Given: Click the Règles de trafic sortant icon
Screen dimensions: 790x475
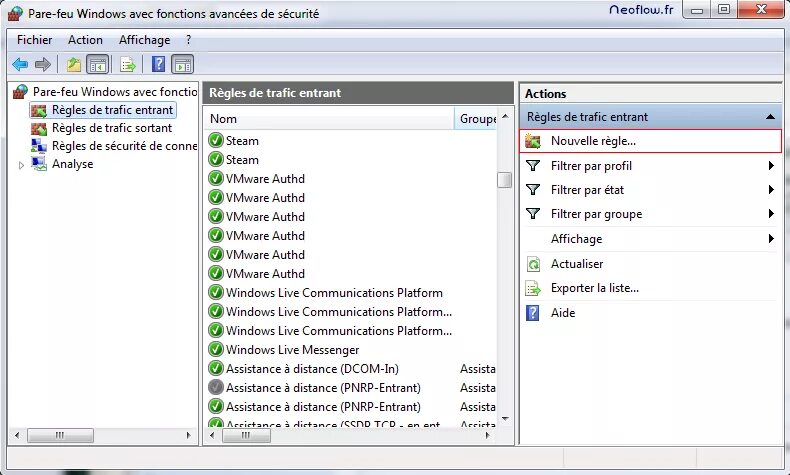Looking at the screenshot, I should [x=39, y=128].
